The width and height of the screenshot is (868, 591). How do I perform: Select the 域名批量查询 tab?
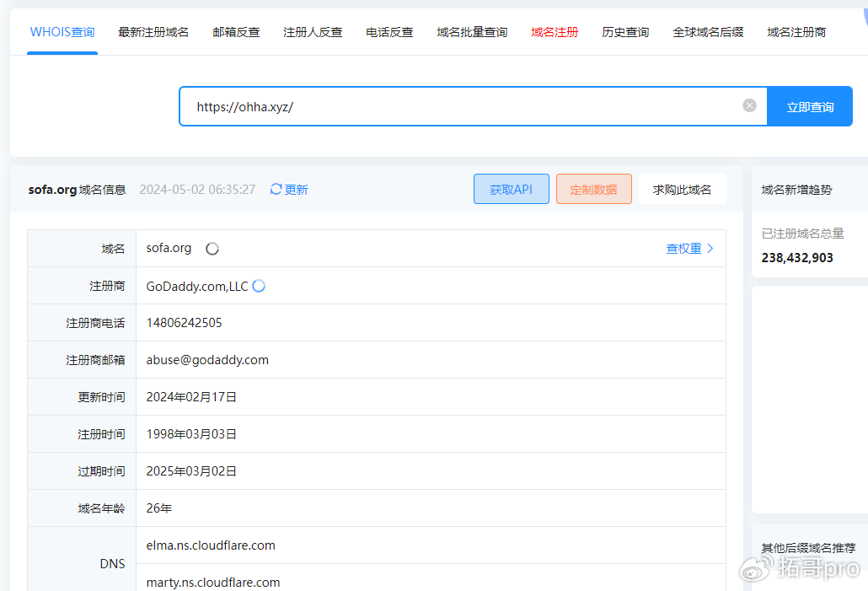tap(472, 32)
